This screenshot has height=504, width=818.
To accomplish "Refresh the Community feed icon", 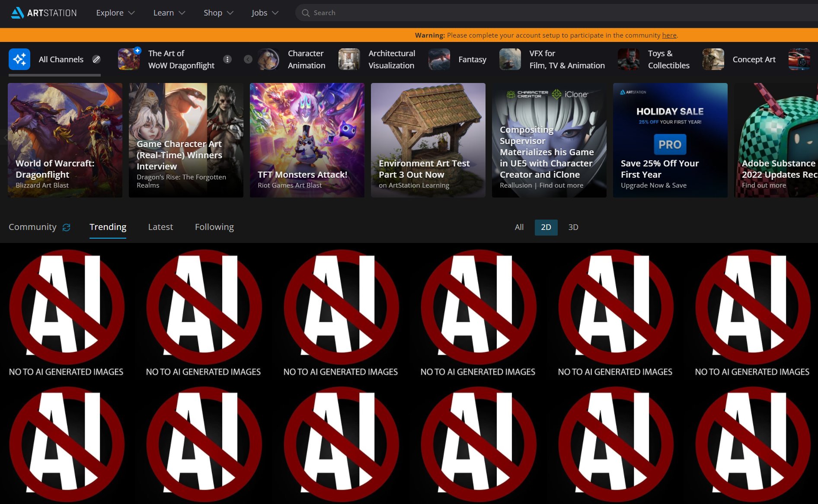I will click(x=66, y=227).
